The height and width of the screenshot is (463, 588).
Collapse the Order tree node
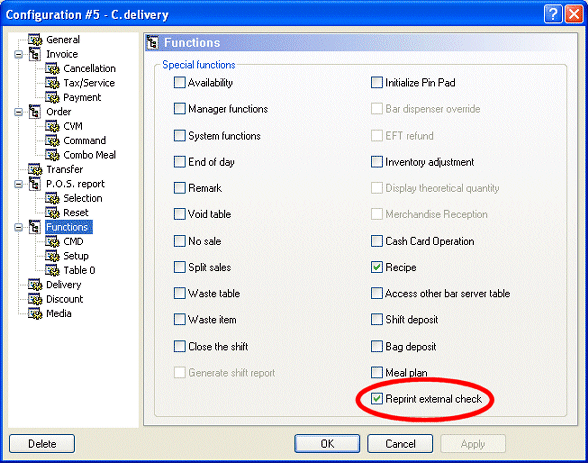(18, 112)
